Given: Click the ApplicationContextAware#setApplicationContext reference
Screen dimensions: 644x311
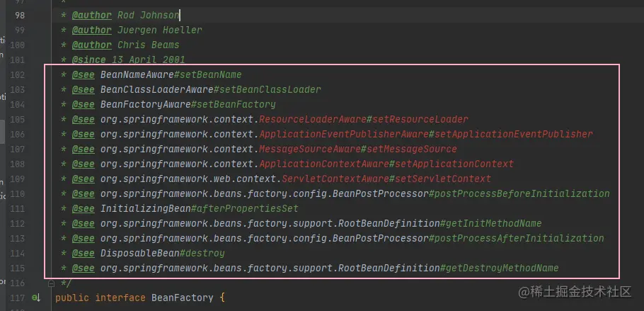Looking at the screenshot, I should click(x=386, y=164).
